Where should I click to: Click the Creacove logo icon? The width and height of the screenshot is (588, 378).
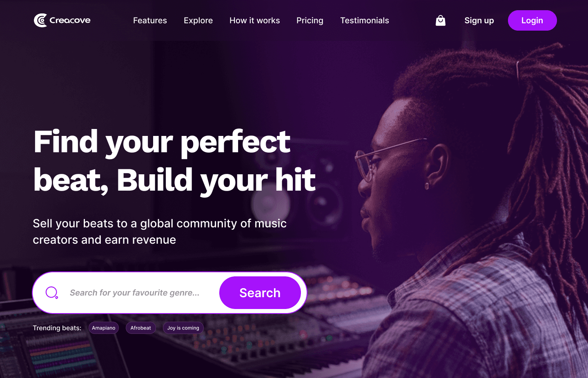coord(40,20)
